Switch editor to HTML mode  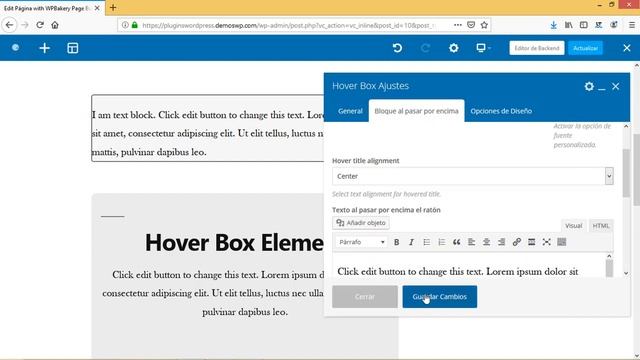click(600, 226)
